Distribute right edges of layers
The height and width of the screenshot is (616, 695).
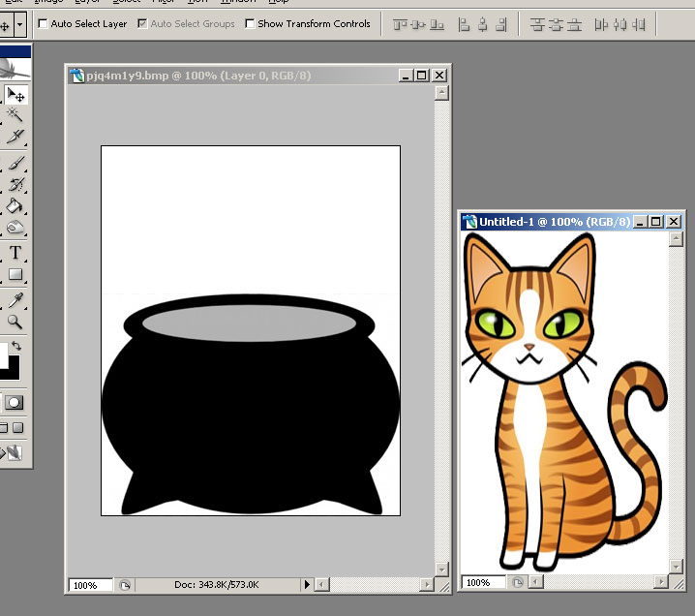click(x=639, y=24)
